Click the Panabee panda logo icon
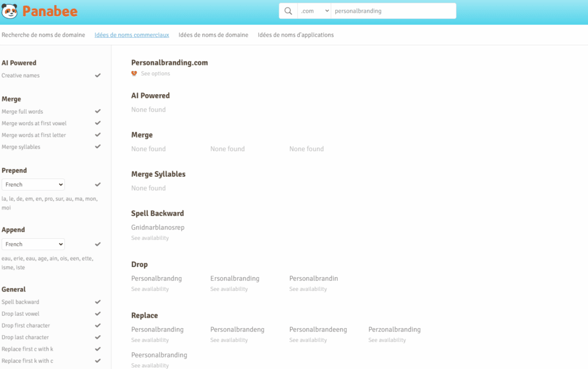 [9, 11]
